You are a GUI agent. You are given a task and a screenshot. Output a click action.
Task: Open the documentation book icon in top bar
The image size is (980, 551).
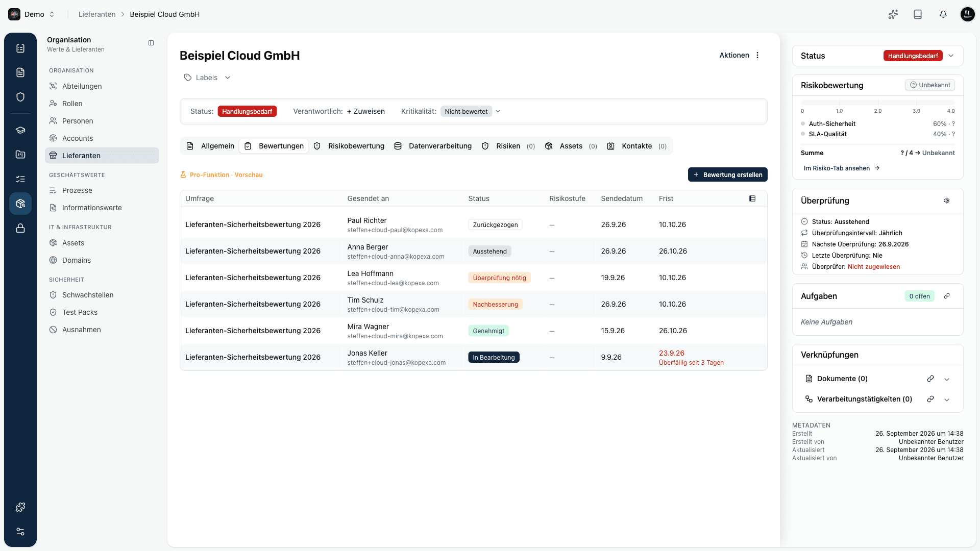(x=918, y=14)
